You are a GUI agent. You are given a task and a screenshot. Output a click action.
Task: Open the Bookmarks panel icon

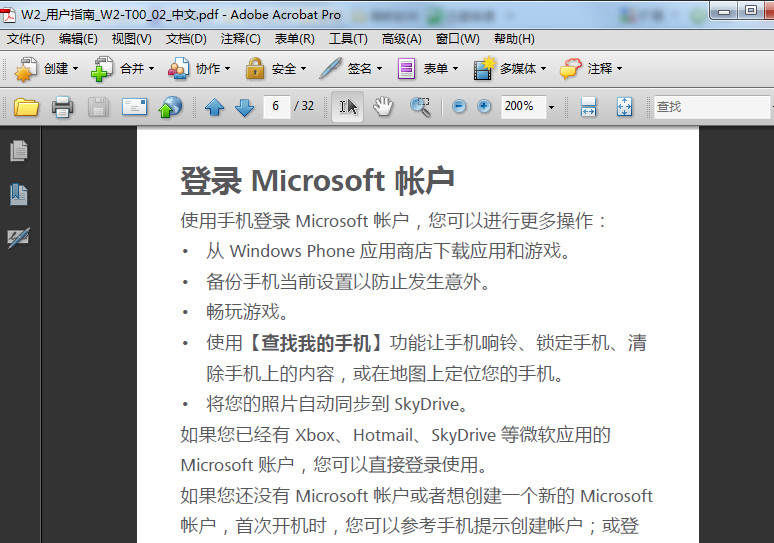pos(19,194)
